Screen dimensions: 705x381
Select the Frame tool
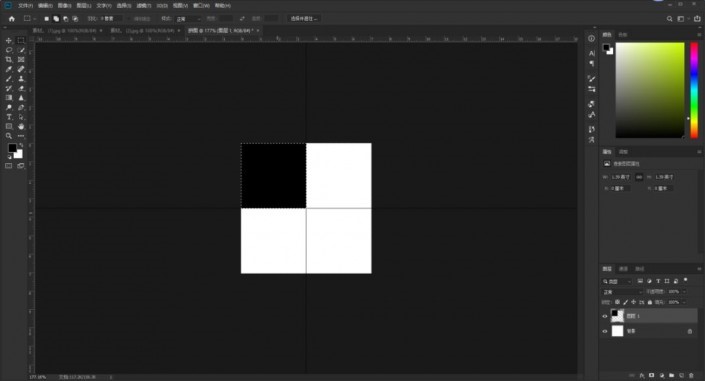point(21,59)
